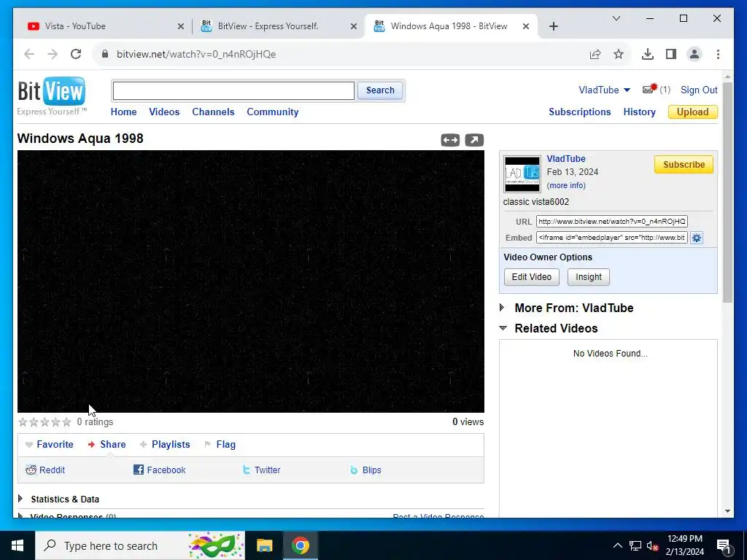
Task: Open embed settings gear icon
Action: 697,238
